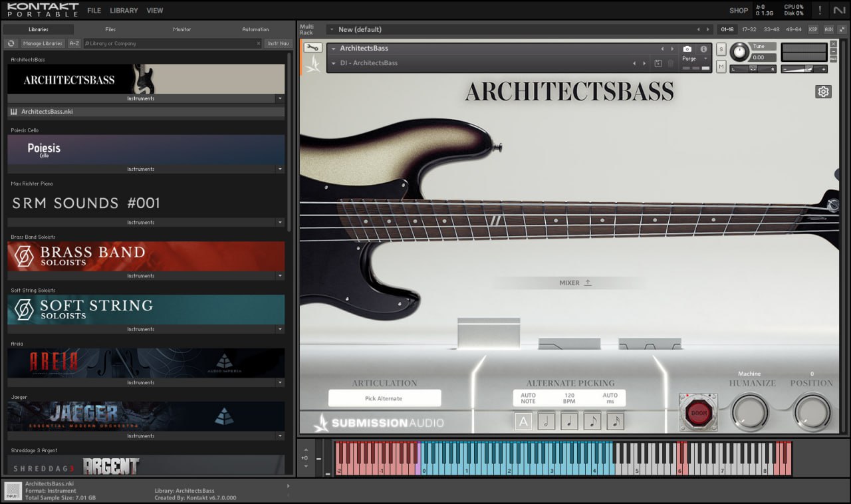This screenshot has width=851, height=504.
Task: Select the sixteenth note picking icon
Action: (x=615, y=421)
